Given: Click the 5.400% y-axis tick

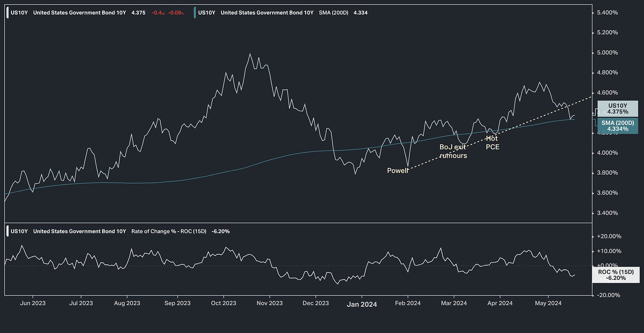Looking at the screenshot, I should click(x=607, y=12).
